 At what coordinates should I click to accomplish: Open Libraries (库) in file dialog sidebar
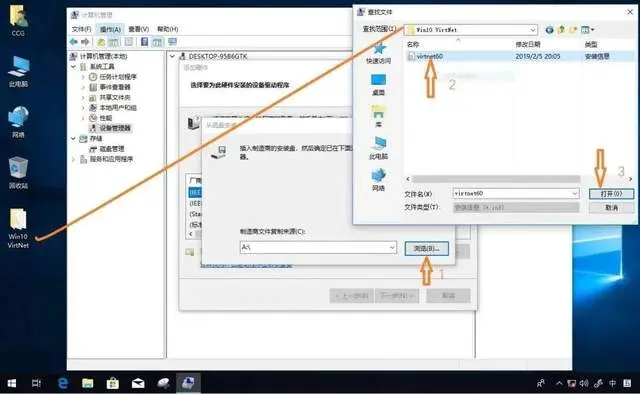[x=378, y=117]
